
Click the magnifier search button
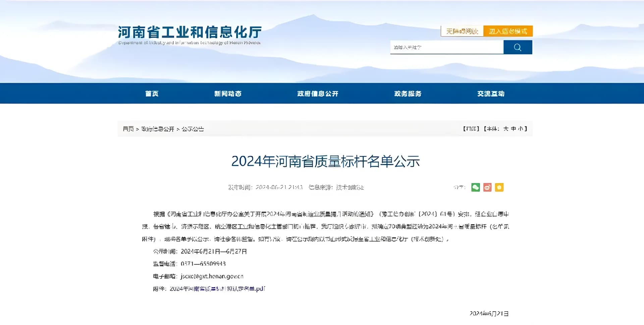pos(518,47)
